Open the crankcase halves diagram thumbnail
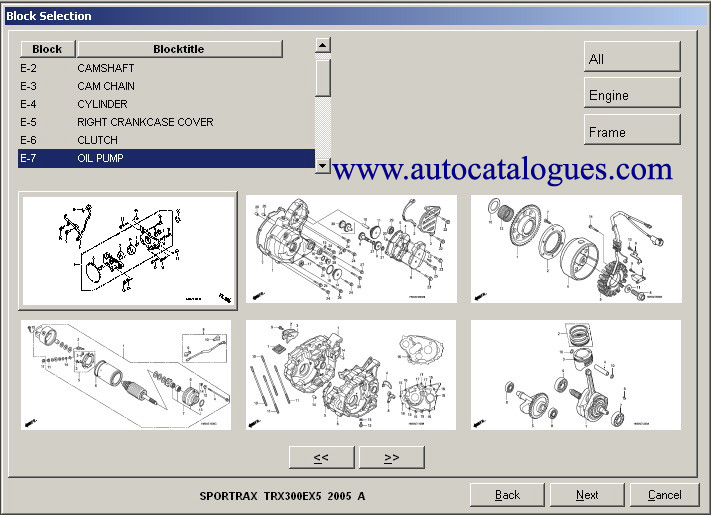 [x=351, y=375]
